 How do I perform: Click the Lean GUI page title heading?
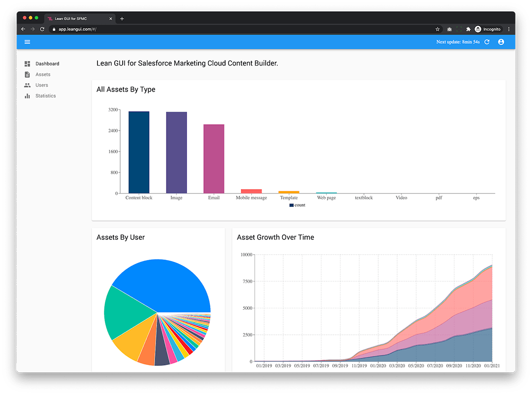pyautogui.click(x=187, y=63)
